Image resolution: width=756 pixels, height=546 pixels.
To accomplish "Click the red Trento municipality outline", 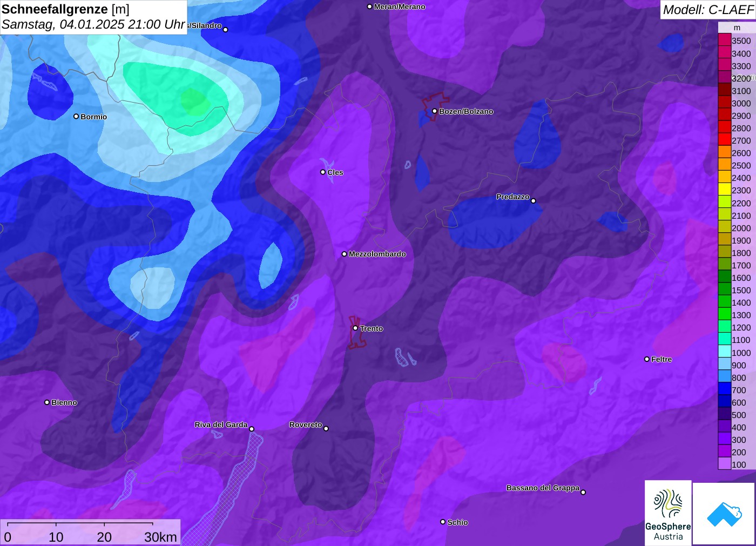I will [x=356, y=332].
